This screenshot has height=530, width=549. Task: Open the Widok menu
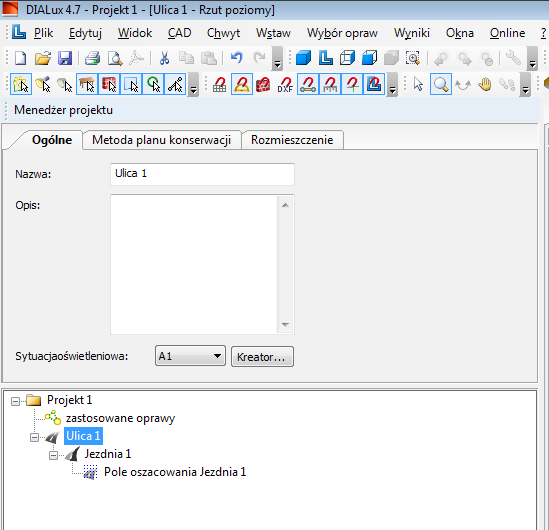click(135, 33)
